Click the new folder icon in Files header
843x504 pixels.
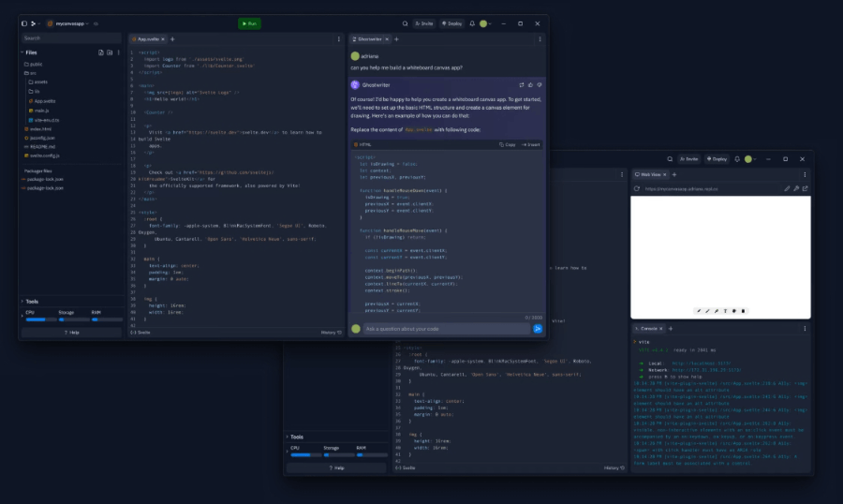click(x=110, y=52)
